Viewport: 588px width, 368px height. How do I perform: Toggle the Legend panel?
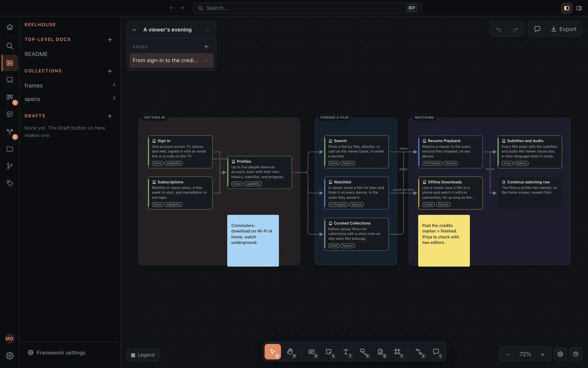(x=143, y=355)
